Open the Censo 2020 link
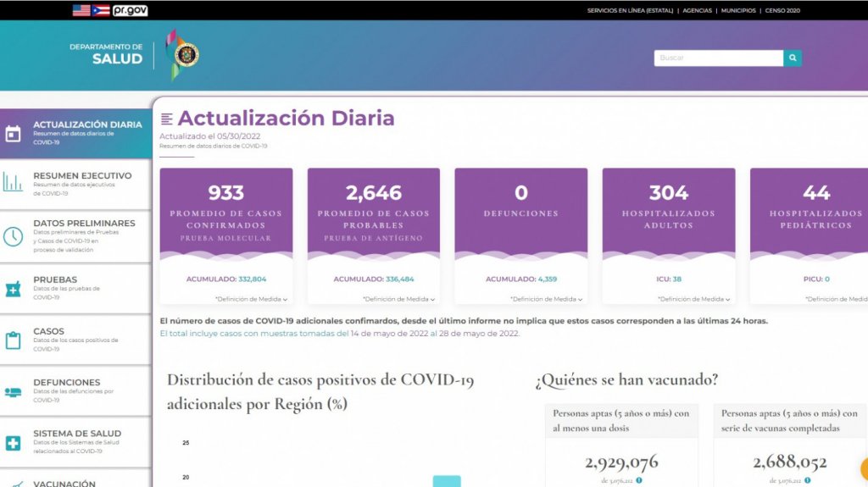This screenshot has width=868, height=487. [x=782, y=11]
